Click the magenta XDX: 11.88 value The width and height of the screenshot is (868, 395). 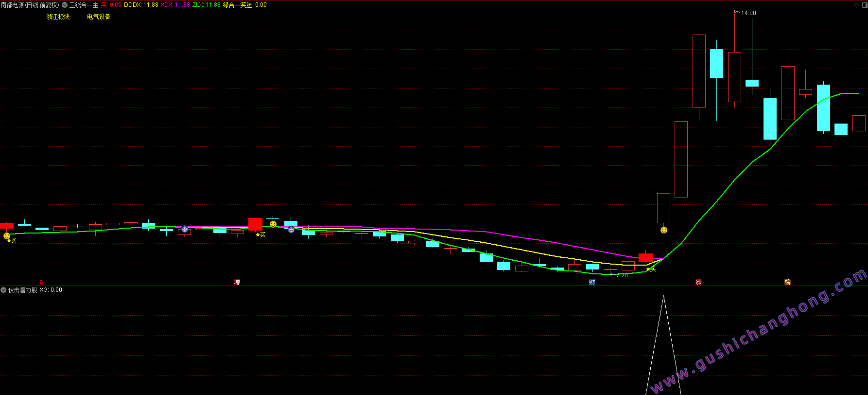pos(175,5)
